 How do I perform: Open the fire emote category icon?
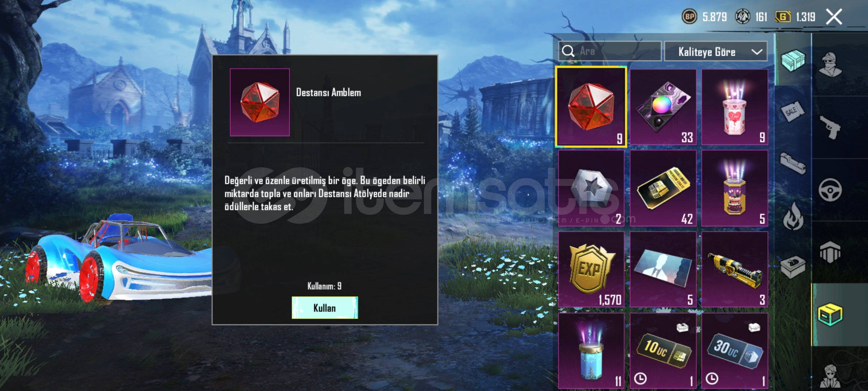click(x=793, y=216)
